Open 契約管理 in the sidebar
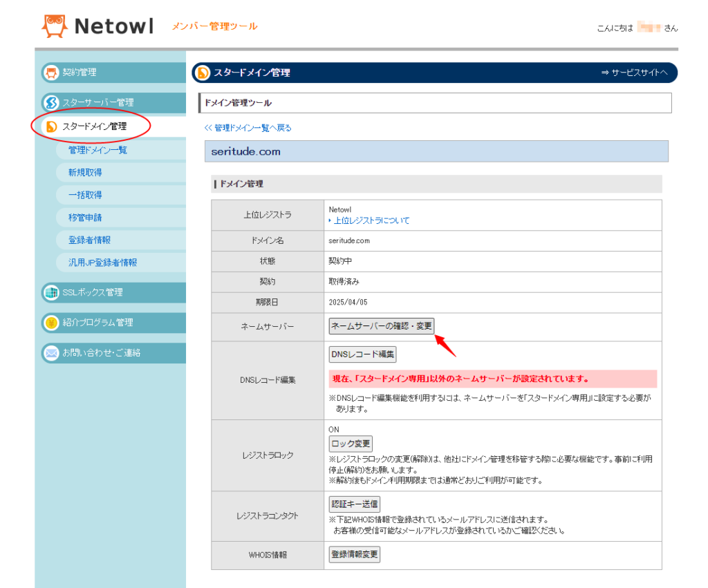 pos(113,72)
